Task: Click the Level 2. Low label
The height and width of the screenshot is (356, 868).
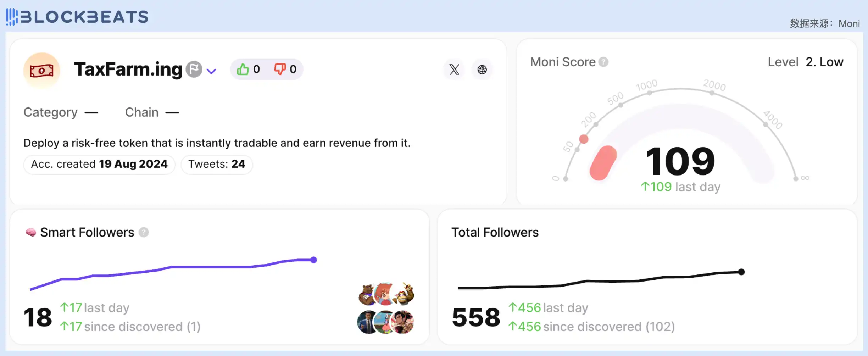Action: pyautogui.click(x=805, y=62)
